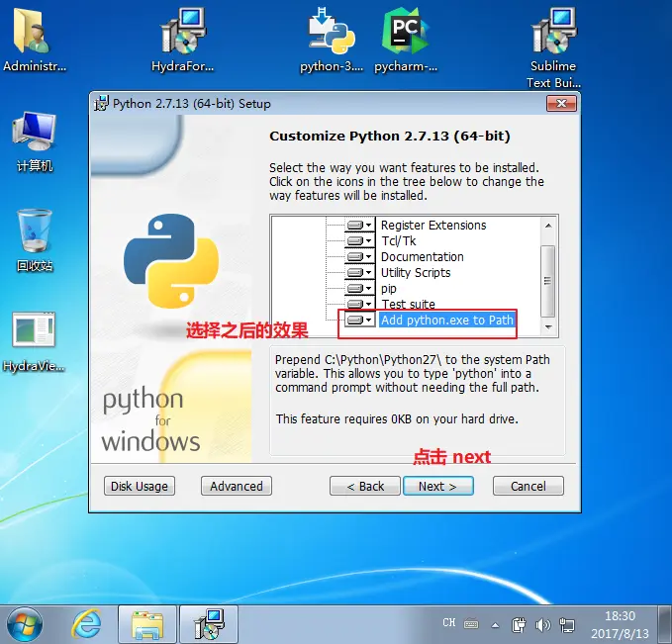Open the Documentation feature dropdown
Image resolution: width=672 pixels, height=644 pixels.
click(360, 256)
